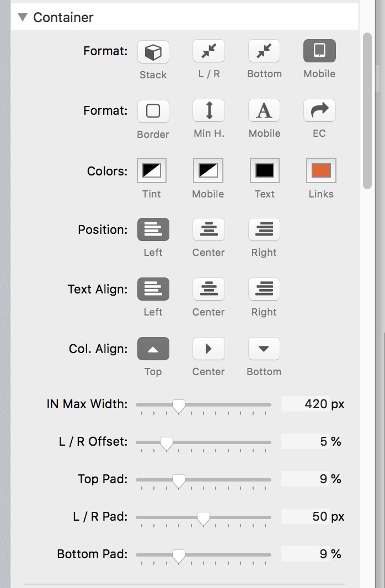The height and width of the screenshot is (588, 385).
Task: Click the Mobile text format icon
Action: click(264, 111)
